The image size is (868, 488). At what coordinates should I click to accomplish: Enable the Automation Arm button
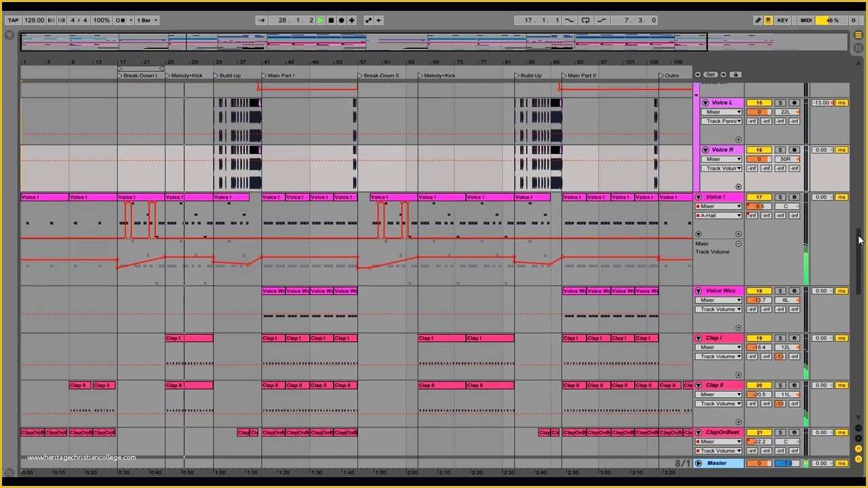click(368, 20)
